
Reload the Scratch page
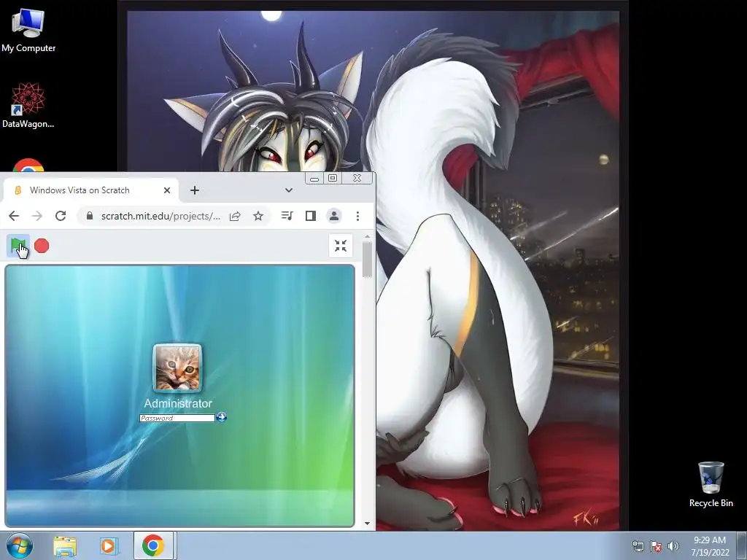click(x=61, y=216)
